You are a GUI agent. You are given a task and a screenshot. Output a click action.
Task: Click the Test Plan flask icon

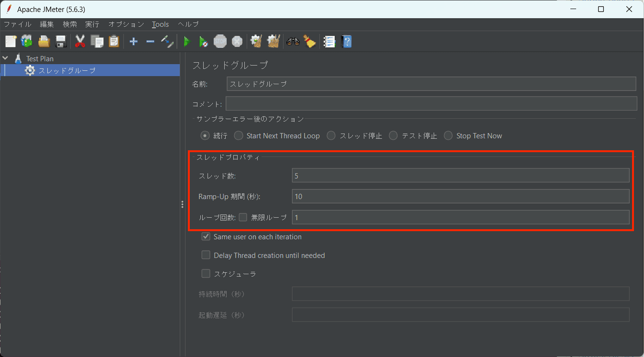coord(18,58)
